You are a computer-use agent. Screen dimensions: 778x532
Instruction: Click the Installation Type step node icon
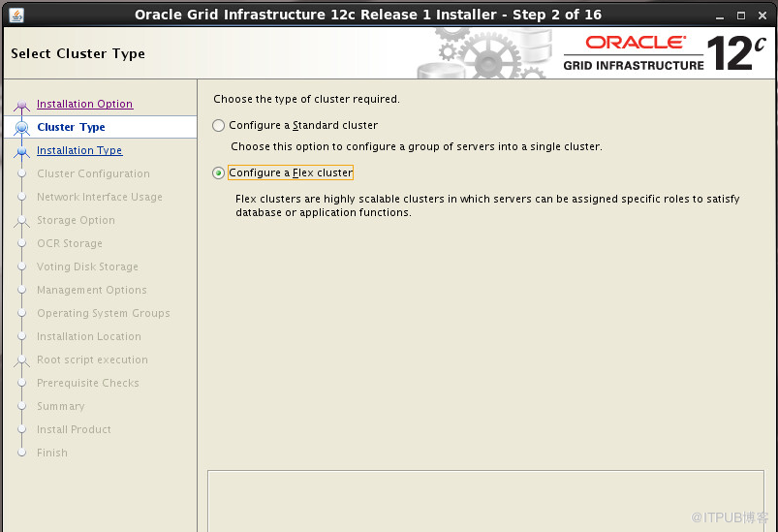(21, 151)
